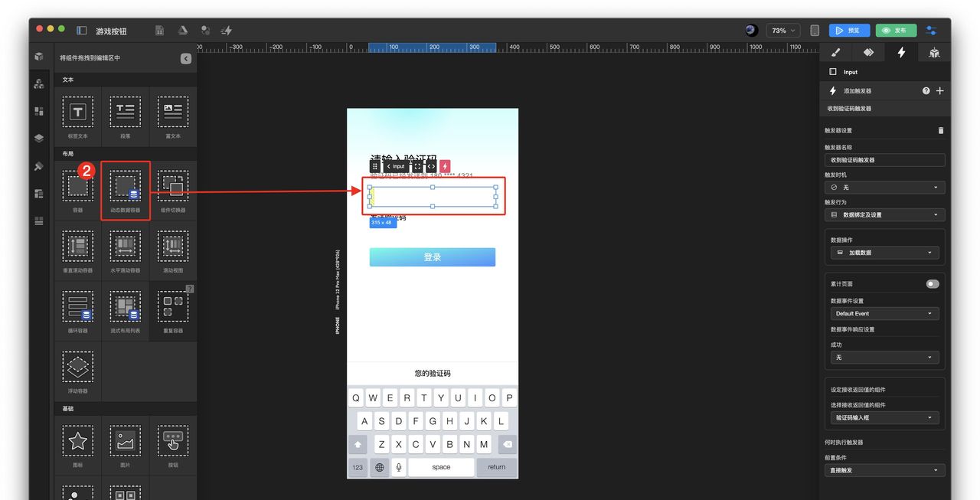
Task: Click the 发布 publish button
Action: coord(896,31)
